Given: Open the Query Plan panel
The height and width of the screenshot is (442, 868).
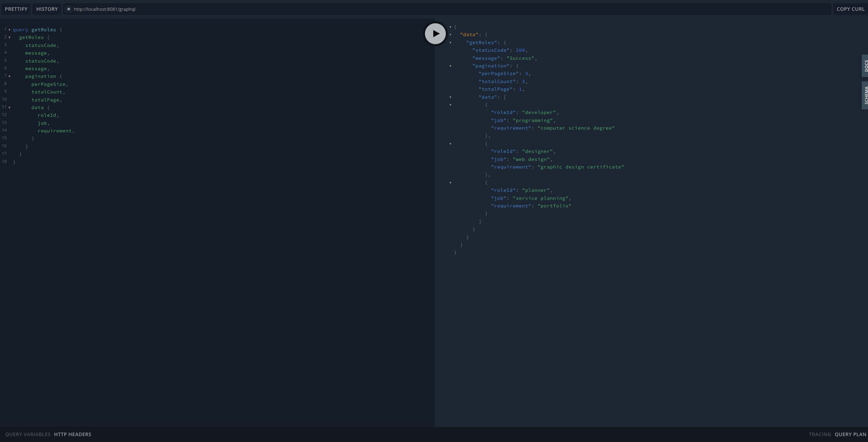Looking at the screenshot, I should [850, 434].
